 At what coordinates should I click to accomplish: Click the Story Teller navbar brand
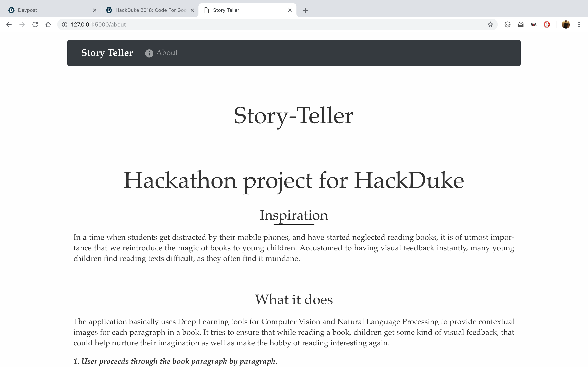coord(107,53)
